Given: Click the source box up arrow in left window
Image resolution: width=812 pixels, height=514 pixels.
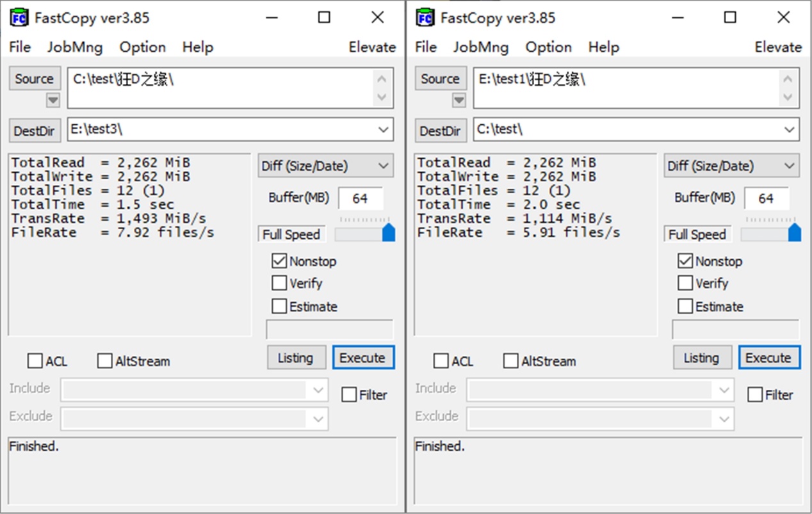Looking at the screenshot, I should click(x=382, y=79).
